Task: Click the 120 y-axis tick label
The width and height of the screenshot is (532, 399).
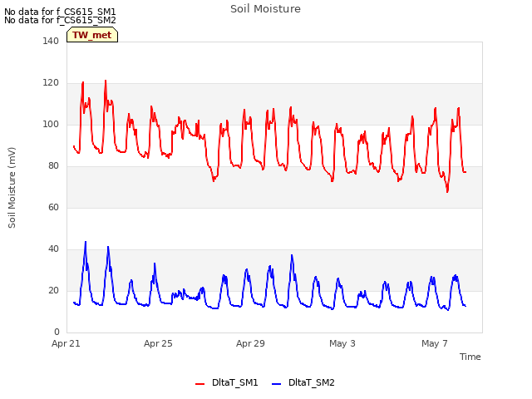Action: pyautogui.click(x=51, y=83)
